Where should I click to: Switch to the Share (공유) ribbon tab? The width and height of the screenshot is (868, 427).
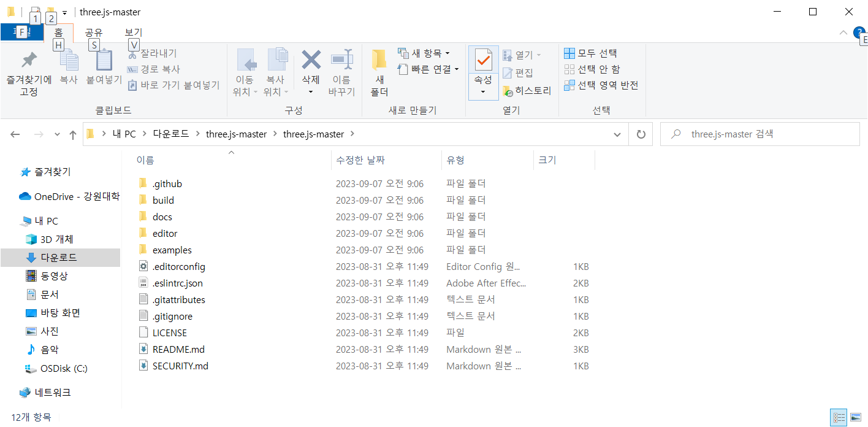pos(94,33)
